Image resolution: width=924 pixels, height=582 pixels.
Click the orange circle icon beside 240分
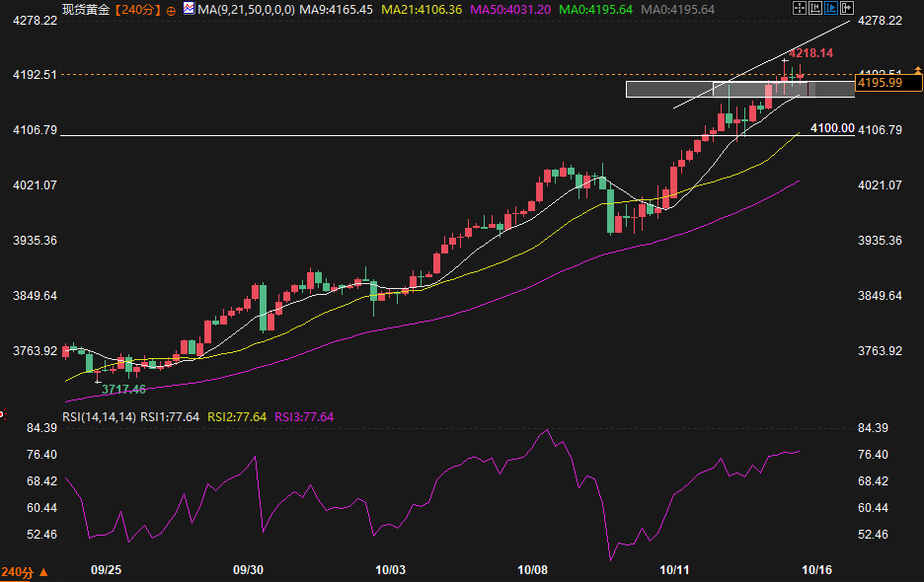(x=171, y=10)
